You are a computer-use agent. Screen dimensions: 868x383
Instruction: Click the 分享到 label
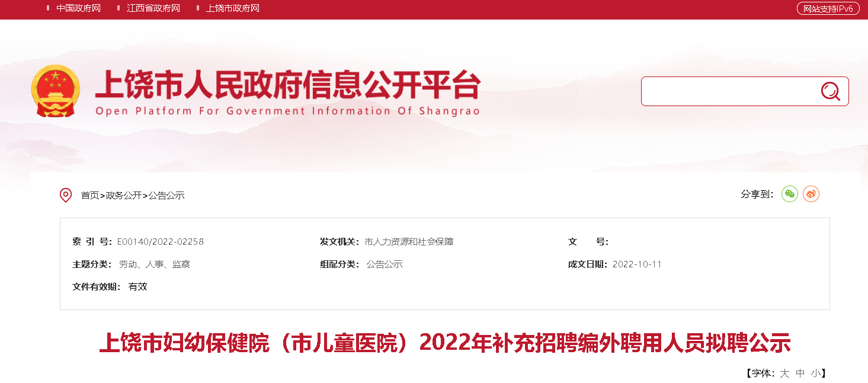757,194
